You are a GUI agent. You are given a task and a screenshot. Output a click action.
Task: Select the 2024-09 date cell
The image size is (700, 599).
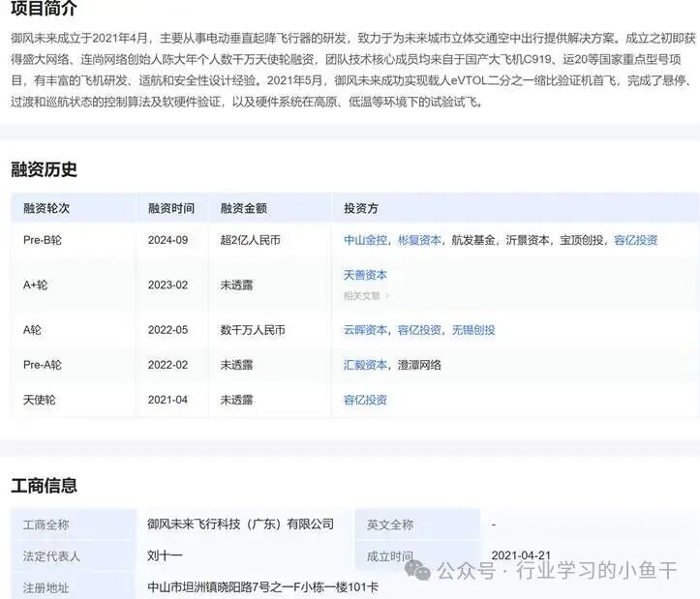(x=167, y=240)
